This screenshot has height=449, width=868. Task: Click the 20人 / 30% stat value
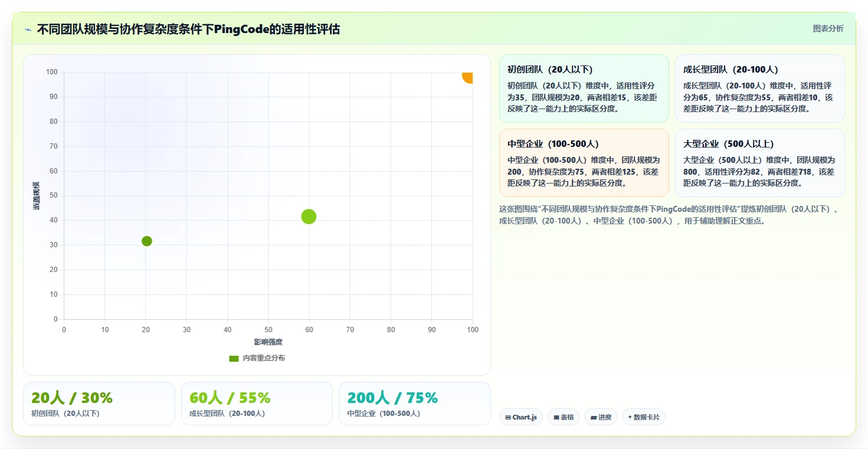tap(72, 398)
